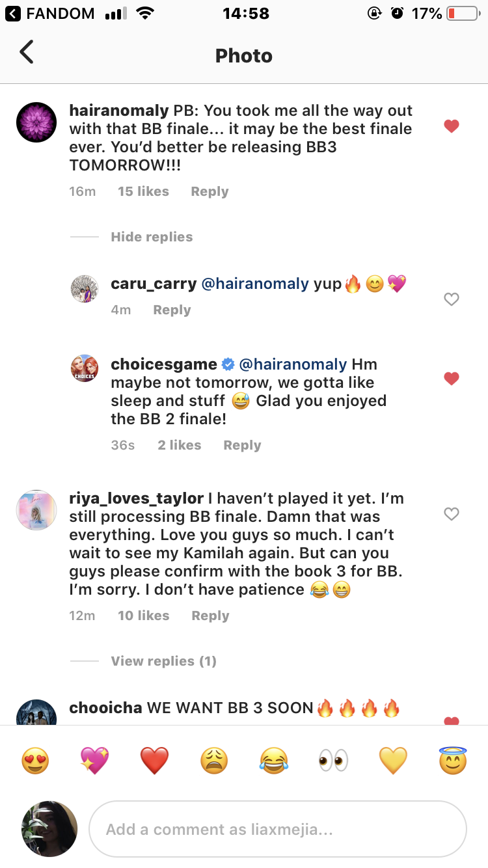The width and height of the screenshot is (488, 868).
Task: Reply to hairanomaly's comment
Action: pos(210,191)
